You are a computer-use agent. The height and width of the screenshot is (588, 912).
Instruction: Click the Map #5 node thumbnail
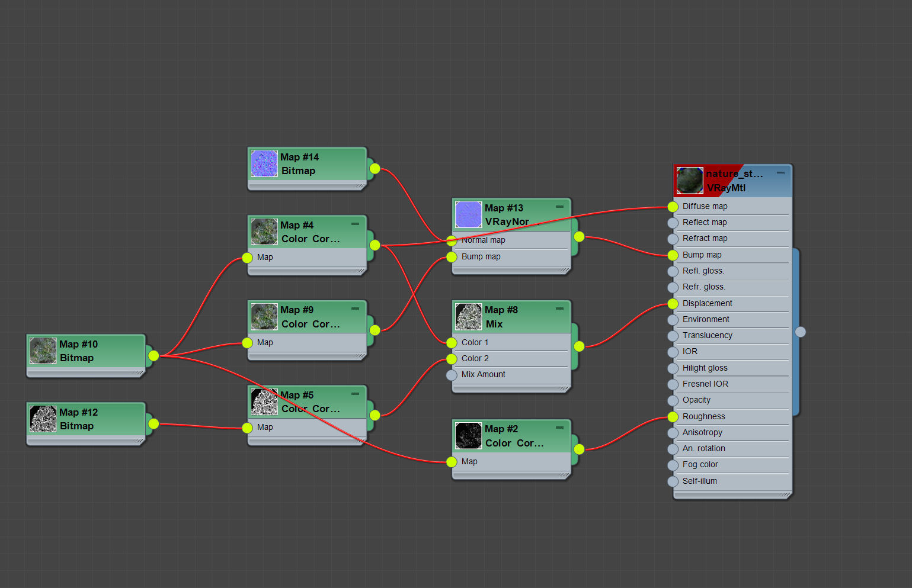(x=264, y=401)
